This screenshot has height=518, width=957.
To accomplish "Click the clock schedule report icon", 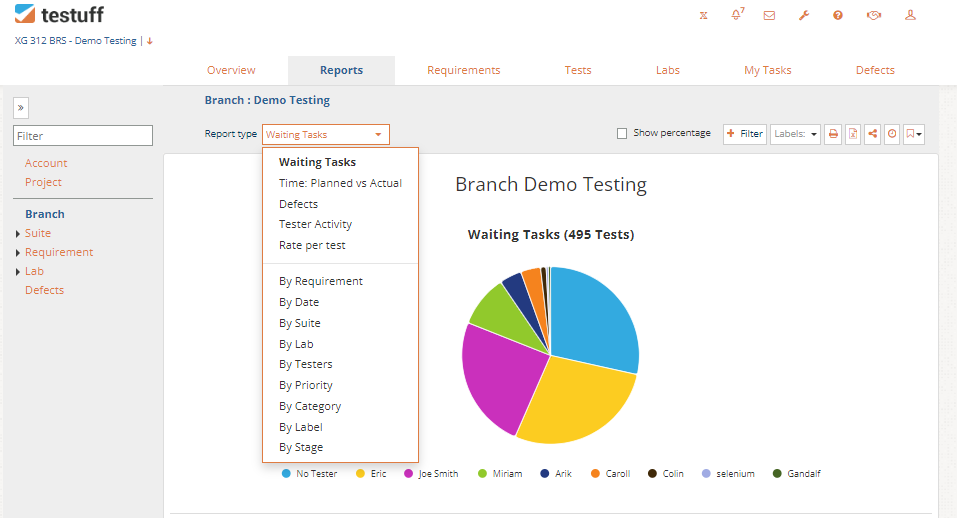I will click(x=892, y=134).
